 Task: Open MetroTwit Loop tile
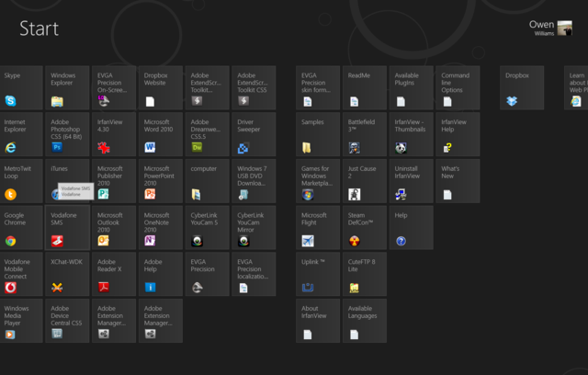[21, 181]
